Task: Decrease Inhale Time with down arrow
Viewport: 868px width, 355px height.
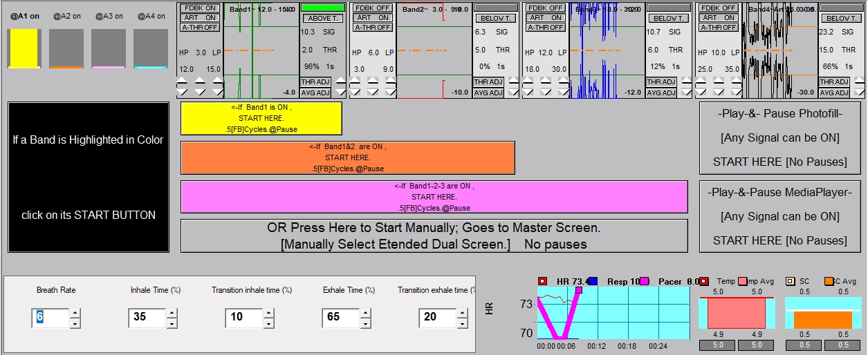Action: [172, 323]
